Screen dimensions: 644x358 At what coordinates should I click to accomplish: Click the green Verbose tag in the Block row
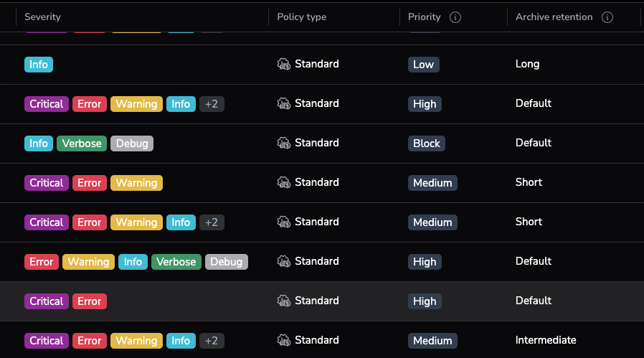[82, 143]
